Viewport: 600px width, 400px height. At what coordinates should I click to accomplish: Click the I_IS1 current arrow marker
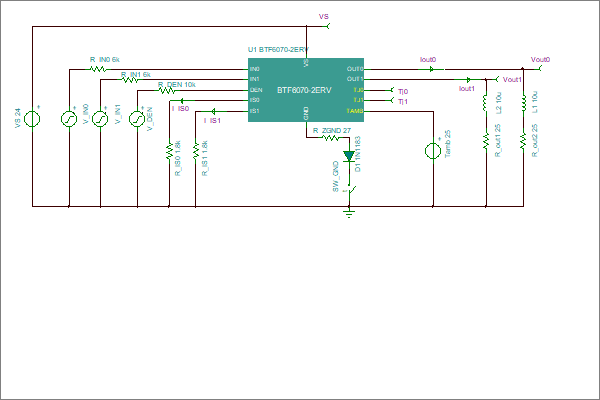pos(214,111)
